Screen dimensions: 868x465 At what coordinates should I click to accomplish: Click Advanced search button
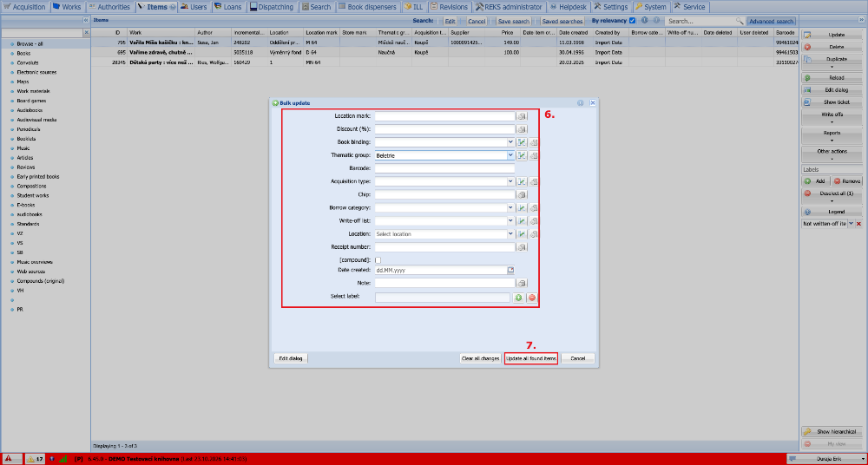pos(771,21)
